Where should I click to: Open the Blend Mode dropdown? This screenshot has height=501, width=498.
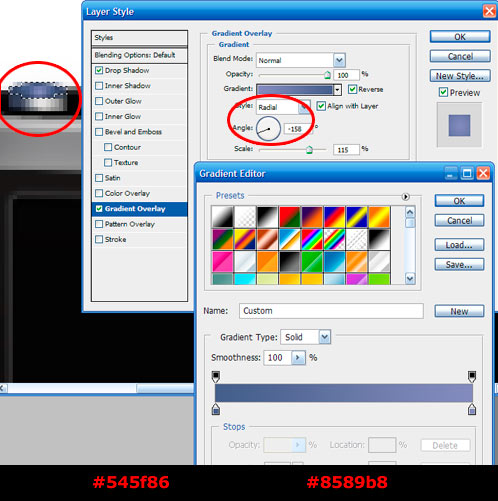pos(339,60)
